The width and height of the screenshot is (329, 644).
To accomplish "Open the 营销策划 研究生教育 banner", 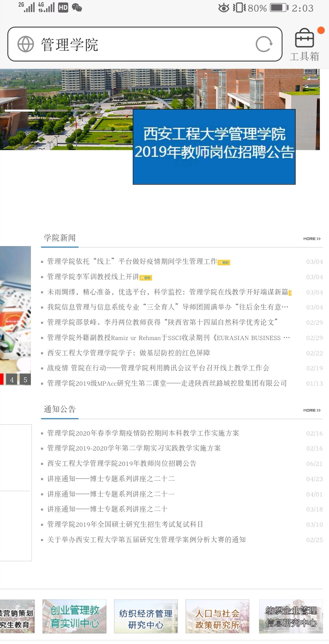I will [17, 616].
